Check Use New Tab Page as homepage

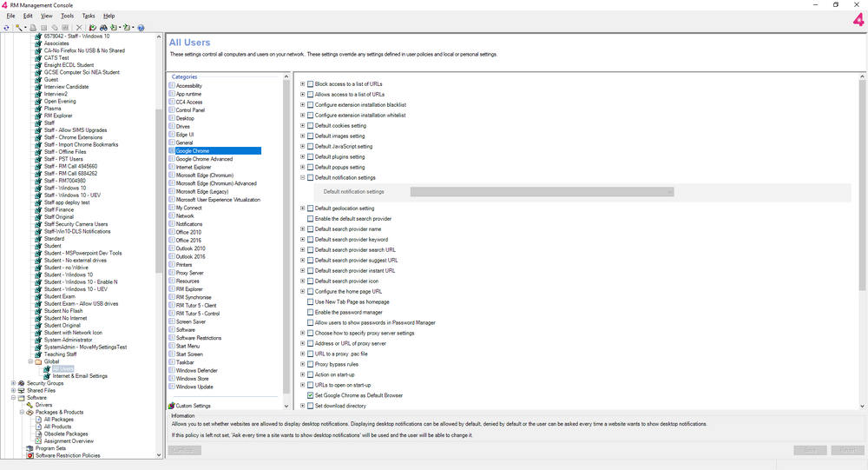[310, 302]
